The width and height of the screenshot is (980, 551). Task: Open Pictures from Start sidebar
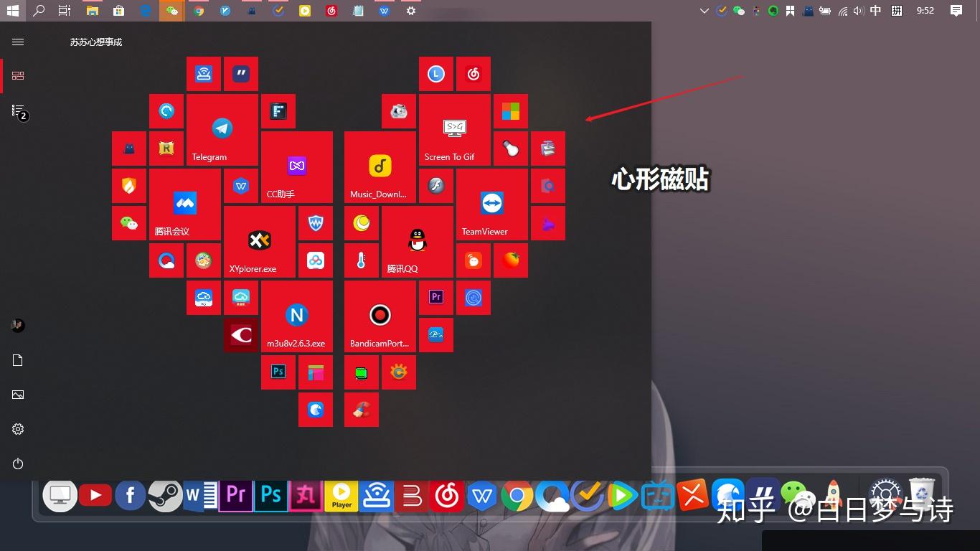[x=18, y=395]
